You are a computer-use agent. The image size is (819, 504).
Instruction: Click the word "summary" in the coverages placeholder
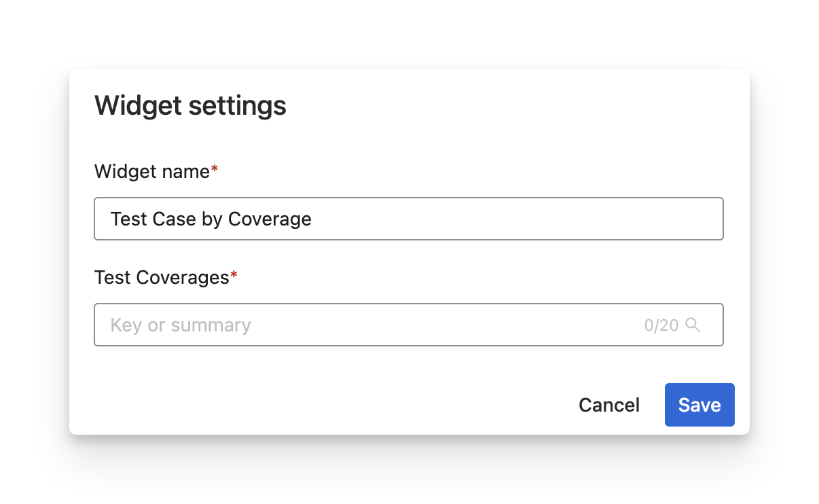click(x=211, y=325)
